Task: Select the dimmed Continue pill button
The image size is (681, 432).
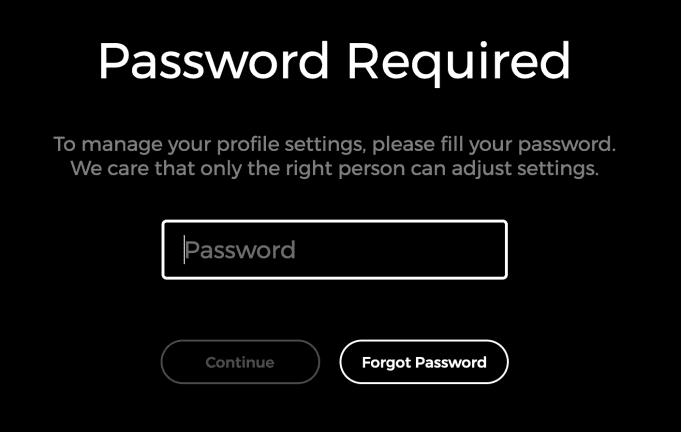Action: (x=240, y=362)
